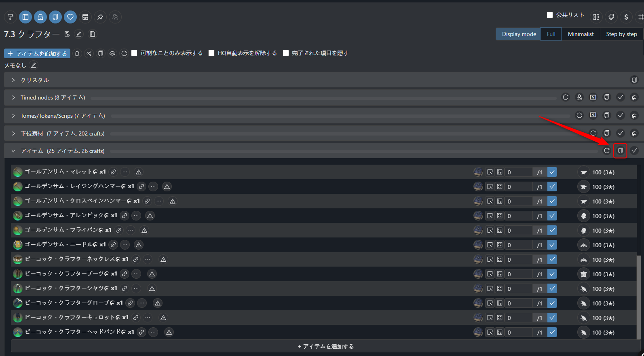Expand the クリスタル panel
Viewport: 644px width, 356px height.
(x=13, y=80)
